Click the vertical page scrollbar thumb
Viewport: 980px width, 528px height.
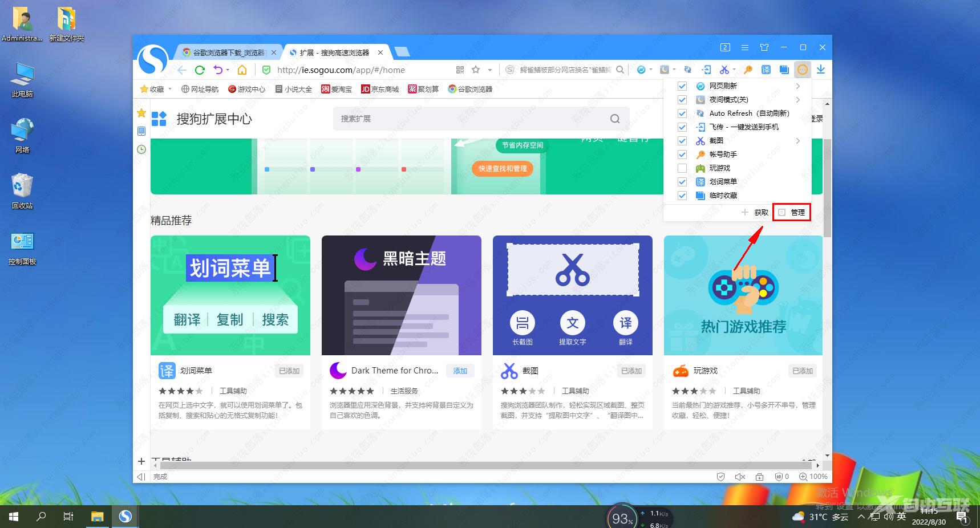(x=827, y=187)
